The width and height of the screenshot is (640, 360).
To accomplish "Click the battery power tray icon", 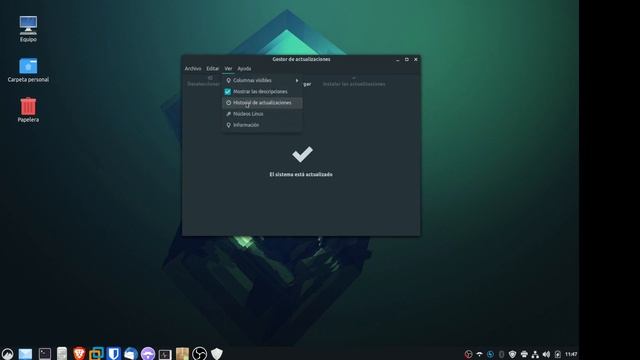I will click(x=558, y=354).
